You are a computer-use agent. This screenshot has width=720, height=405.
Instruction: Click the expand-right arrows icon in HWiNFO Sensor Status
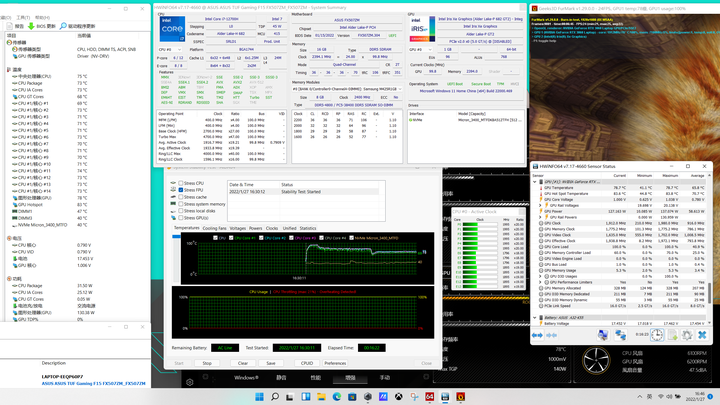coord(537,335)
